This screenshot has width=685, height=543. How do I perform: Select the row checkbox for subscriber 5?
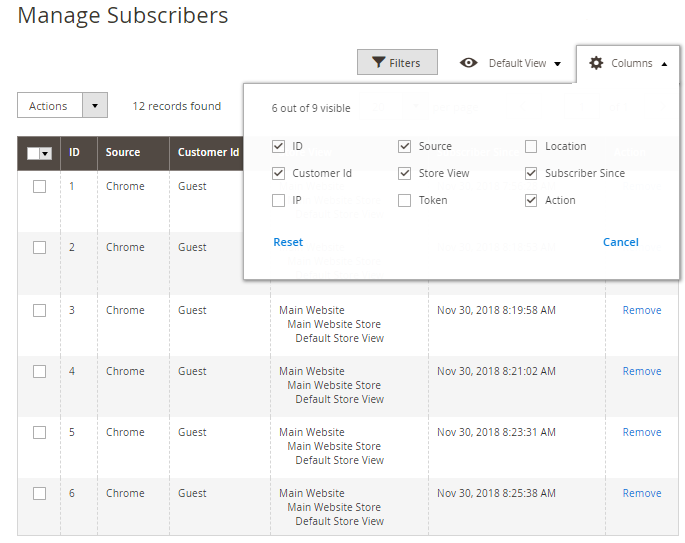tap(39, 433)
